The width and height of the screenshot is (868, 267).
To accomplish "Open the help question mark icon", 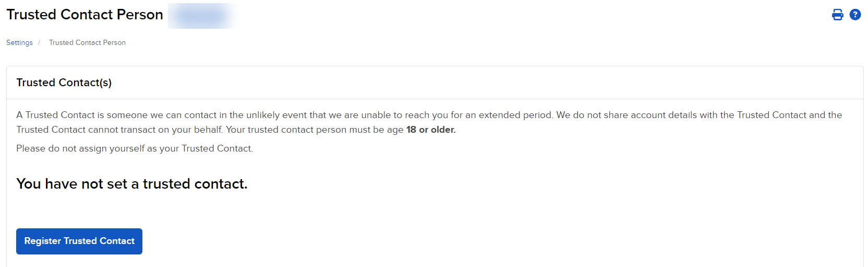I will (855, 15).
